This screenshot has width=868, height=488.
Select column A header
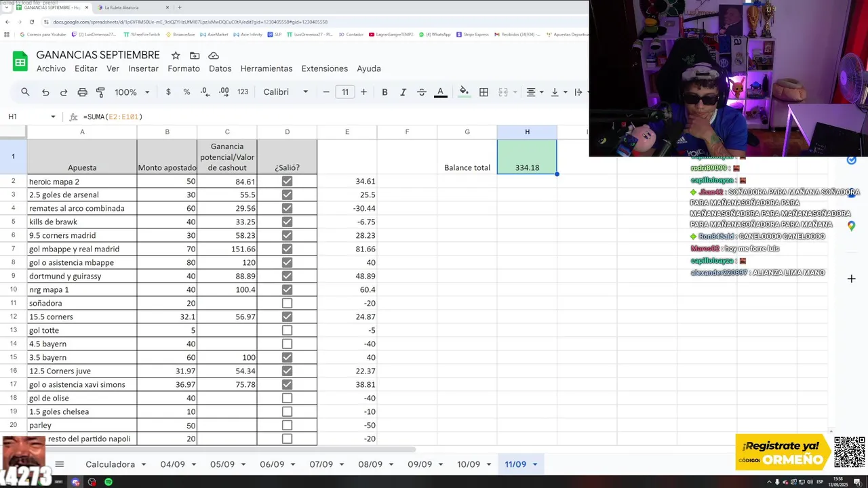click(82, 131)
